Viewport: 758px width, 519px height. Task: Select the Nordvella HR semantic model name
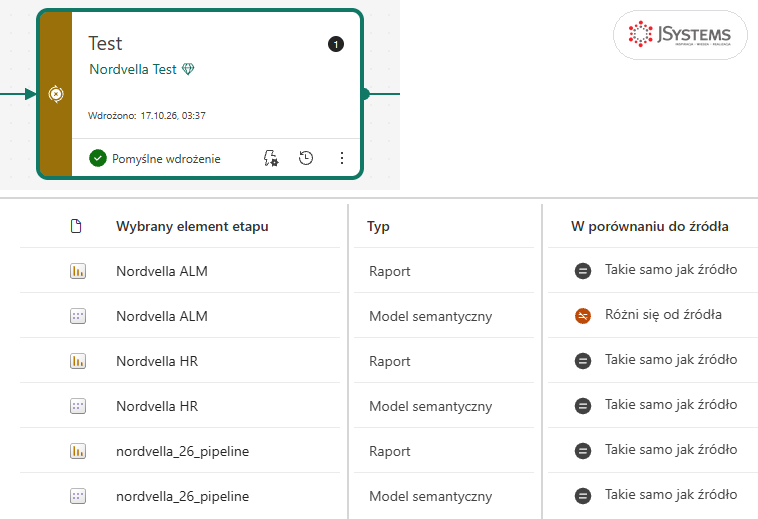click(157, 406)
